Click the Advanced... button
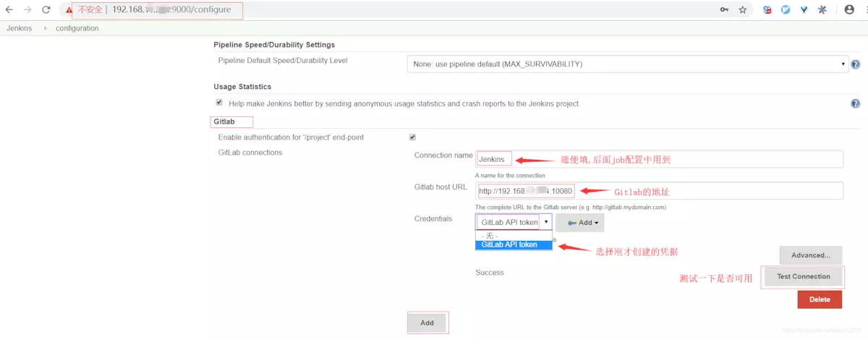Viewport: 868px width, 340px height. (810, 255)
